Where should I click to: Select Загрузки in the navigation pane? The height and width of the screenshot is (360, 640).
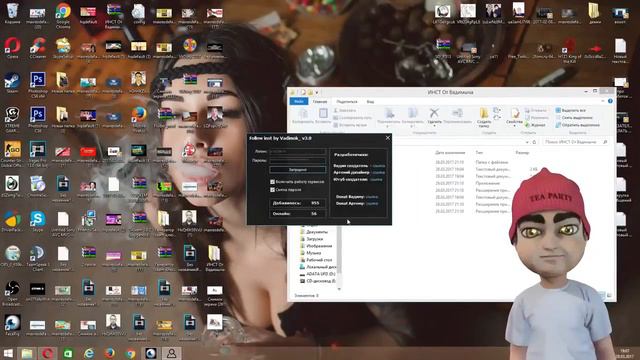(x=314, y=239)
